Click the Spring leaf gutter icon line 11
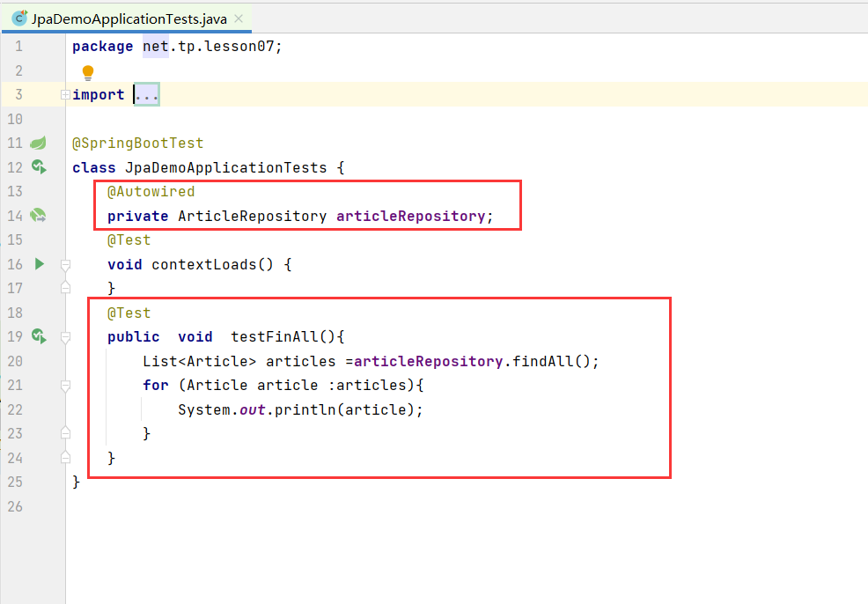The width and height of the screenshot is (868, 604). [x=38, y=144]
